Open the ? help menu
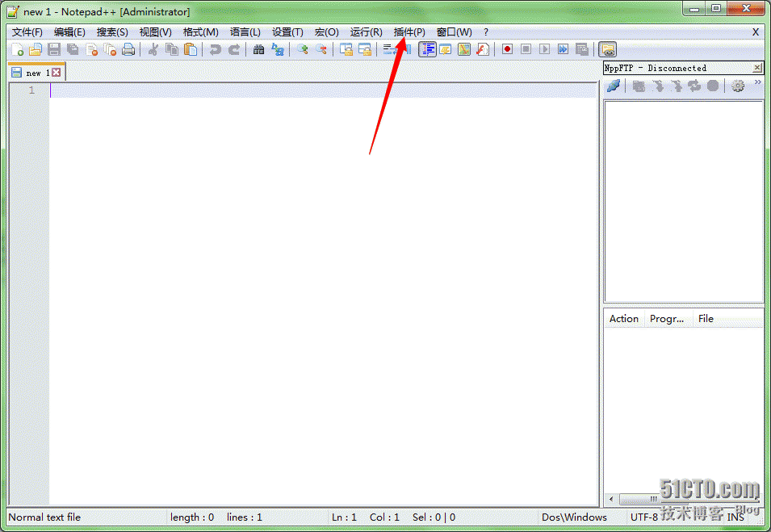The width and height of the screenshot is (771, 532). 486,32
